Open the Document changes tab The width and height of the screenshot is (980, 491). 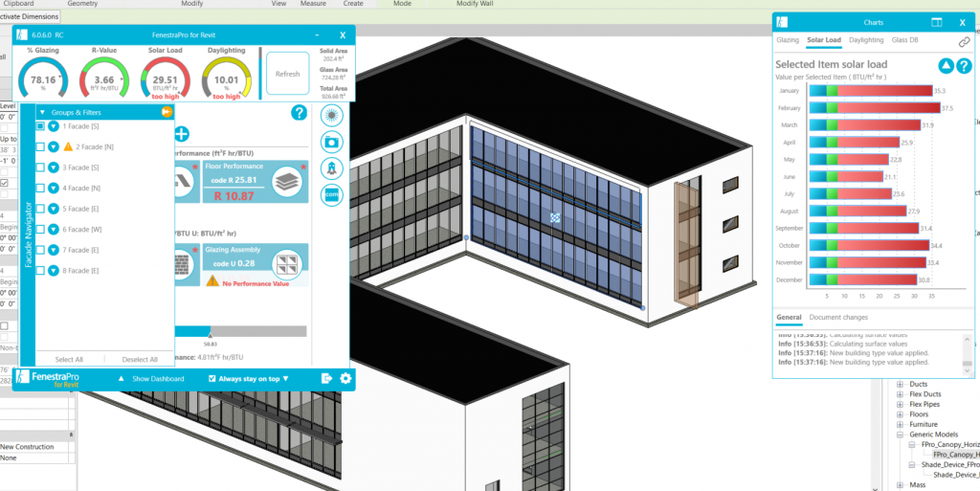click(x=838, y=318)
